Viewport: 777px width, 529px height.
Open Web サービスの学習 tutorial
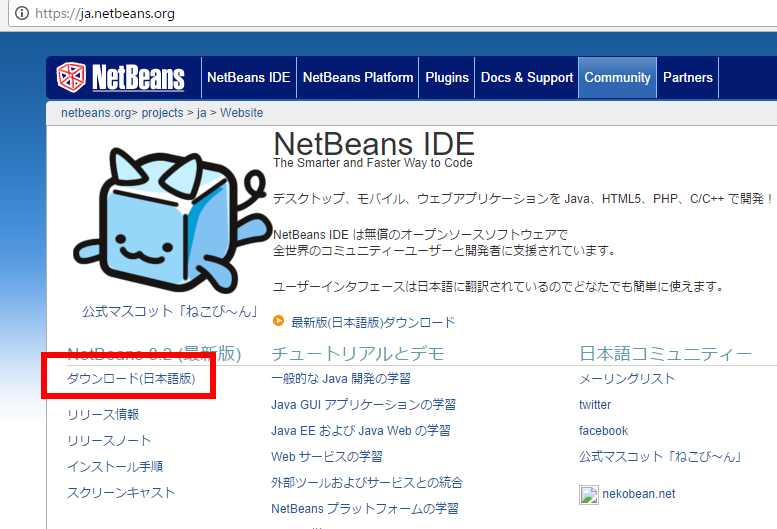point(327,457)
